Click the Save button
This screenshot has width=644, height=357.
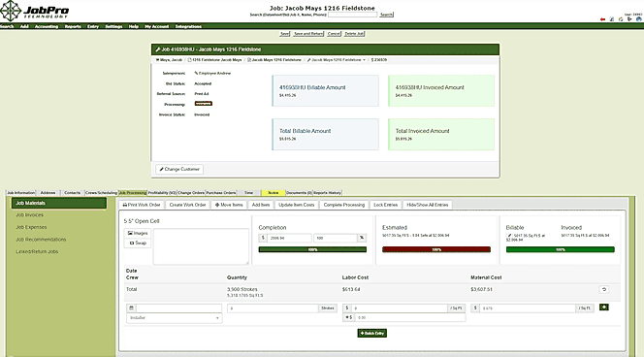(x=284, y=34)
